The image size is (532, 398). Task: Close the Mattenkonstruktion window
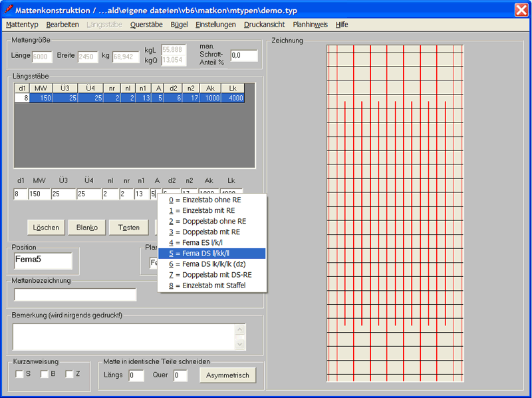[x=521, y=9]
